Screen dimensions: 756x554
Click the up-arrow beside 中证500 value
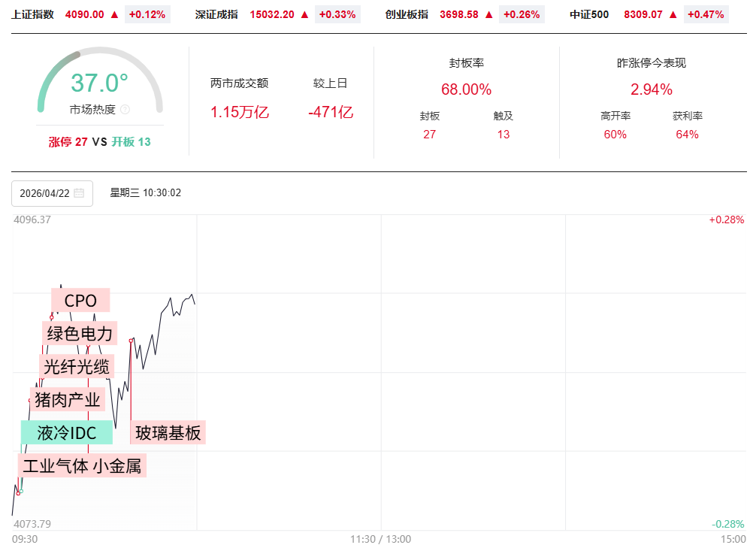tap(673, 14)
